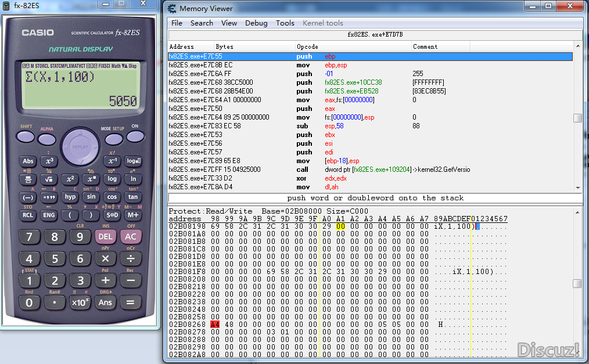Click the negative sign (−) key
589x364 pixels.
(x=28, y=197)
